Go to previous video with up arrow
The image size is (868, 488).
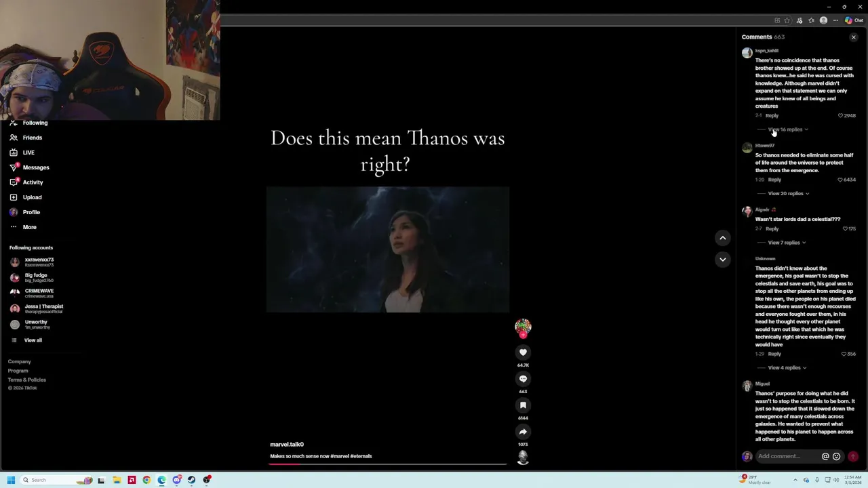(x=722, y=238)
